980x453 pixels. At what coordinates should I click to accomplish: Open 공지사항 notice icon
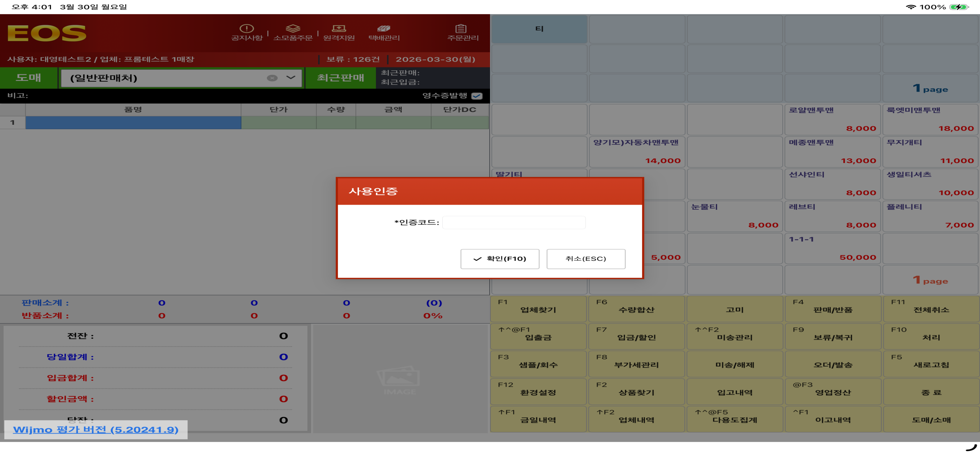tap(247, 33)
